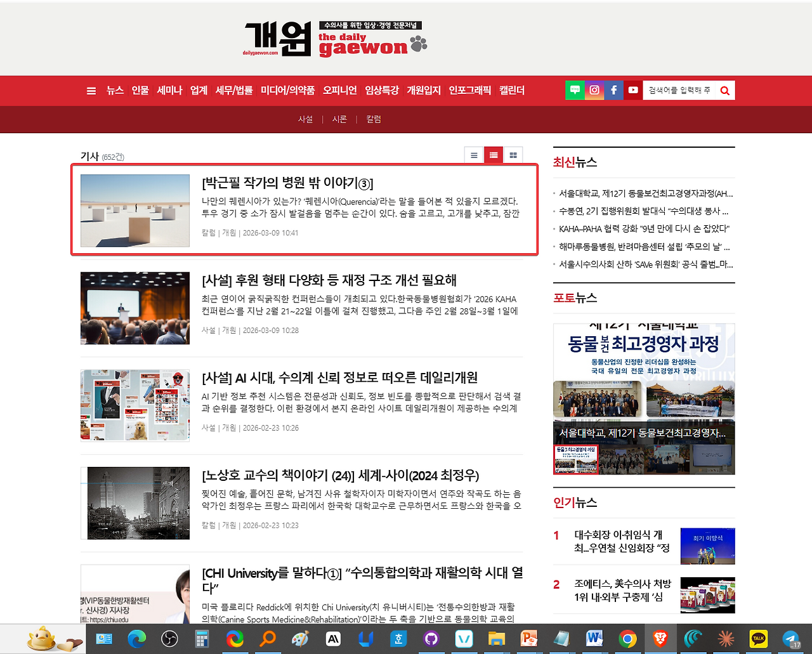Go to the 임상특강 menu
Image resolution: width=812 pixels, height=654 pixels.
click(382, 91)
